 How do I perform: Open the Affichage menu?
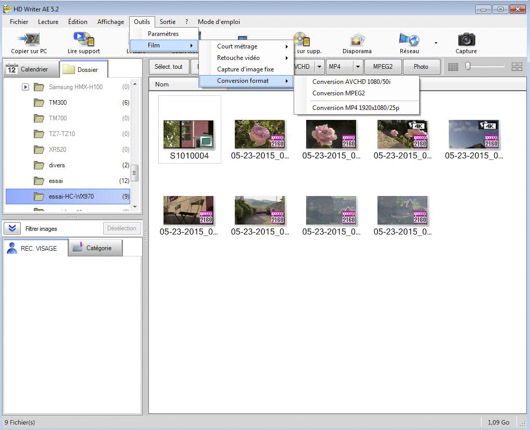pos(111,22)
